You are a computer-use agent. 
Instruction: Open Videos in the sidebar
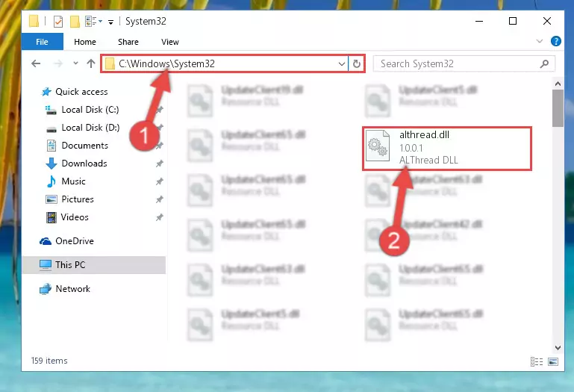click(x=75, y=217)
